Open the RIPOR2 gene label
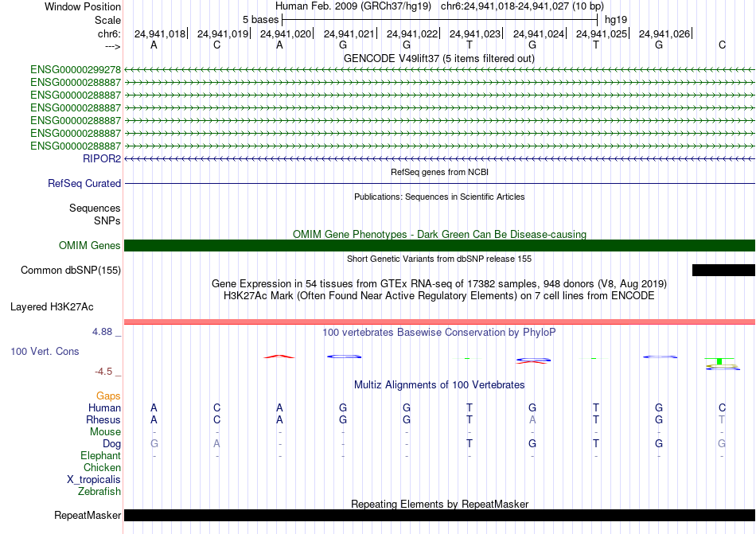This screenshot has height=534, width=756. click(102, 158)
